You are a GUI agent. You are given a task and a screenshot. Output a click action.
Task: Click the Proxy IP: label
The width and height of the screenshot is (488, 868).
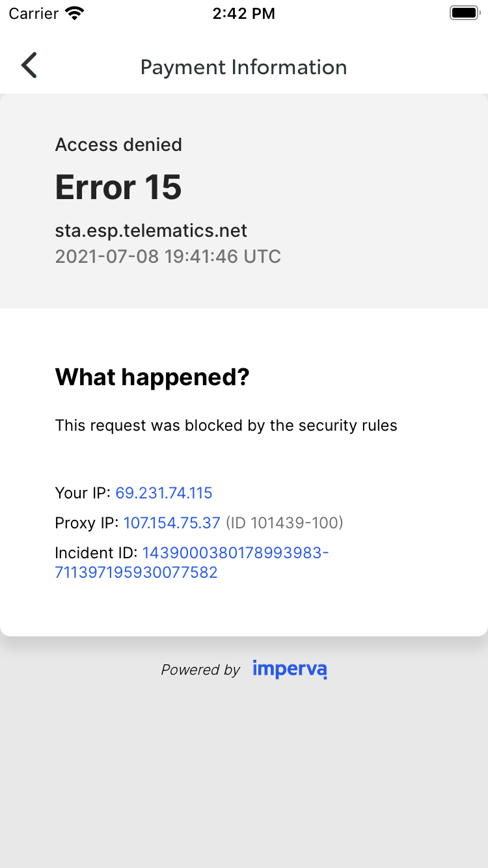87,522
